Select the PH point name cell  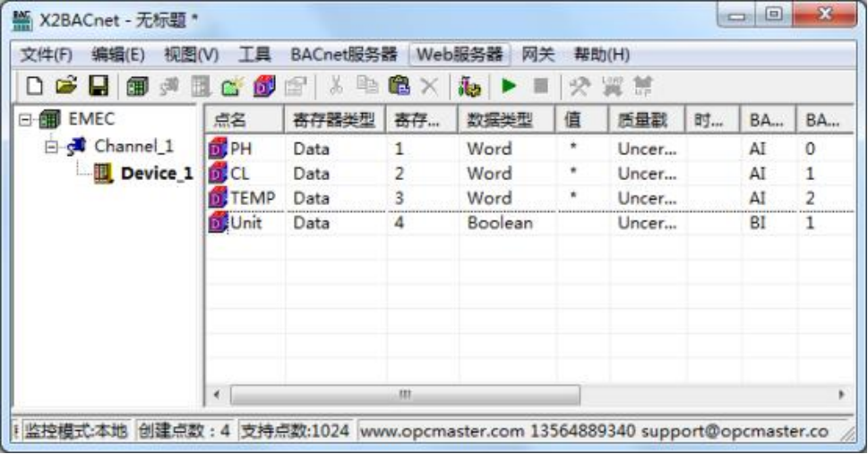[241, 149]
